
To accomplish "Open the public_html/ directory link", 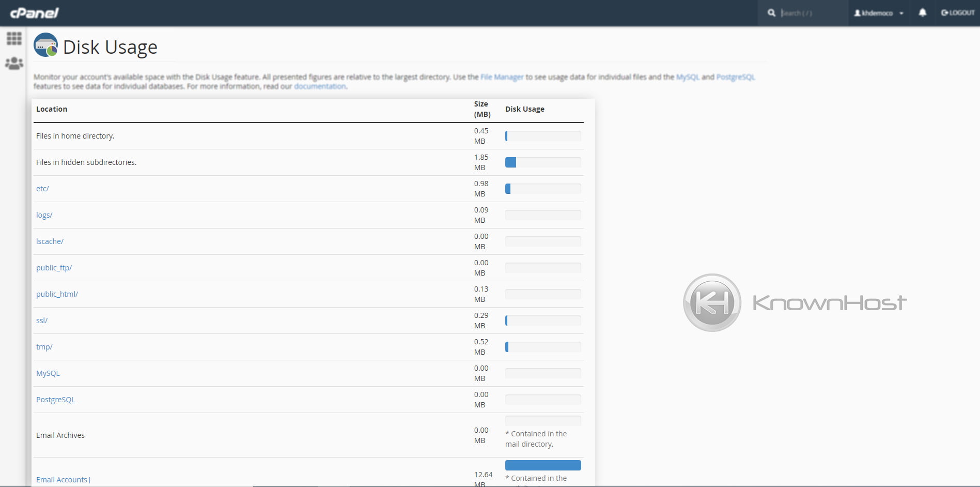I will click(57, 294).
